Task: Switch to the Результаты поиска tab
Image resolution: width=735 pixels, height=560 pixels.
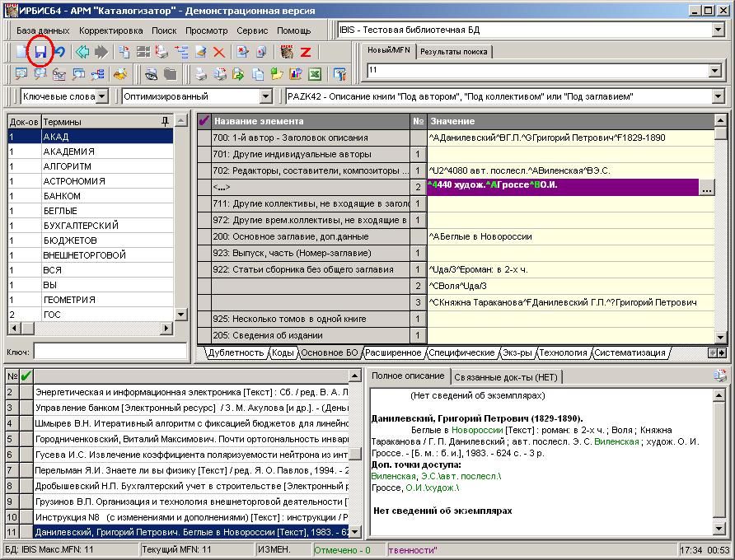Action: 453,52
